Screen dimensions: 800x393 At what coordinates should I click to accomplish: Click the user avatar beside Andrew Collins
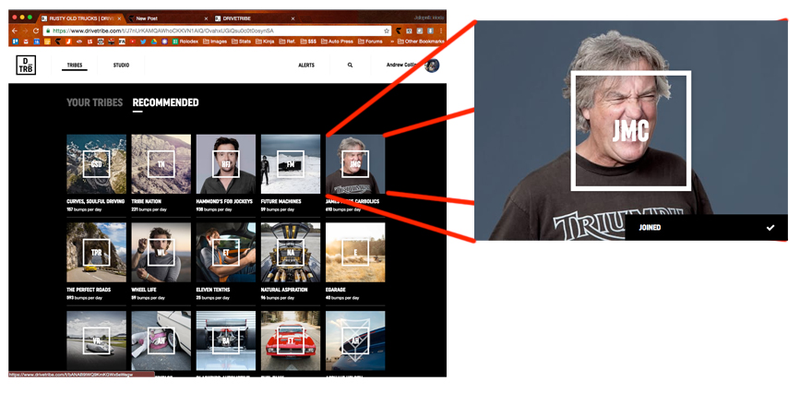pos(432,65)
